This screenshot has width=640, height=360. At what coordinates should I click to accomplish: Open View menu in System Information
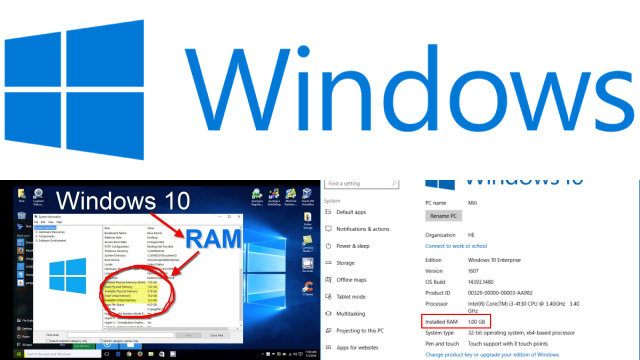[x=51, y=222]
